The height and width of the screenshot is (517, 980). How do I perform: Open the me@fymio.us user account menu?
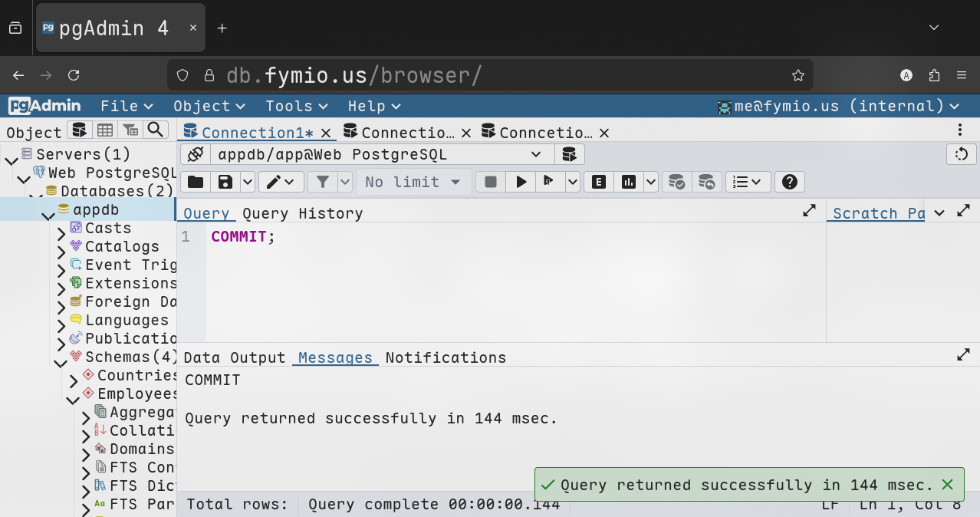point(837,106)
